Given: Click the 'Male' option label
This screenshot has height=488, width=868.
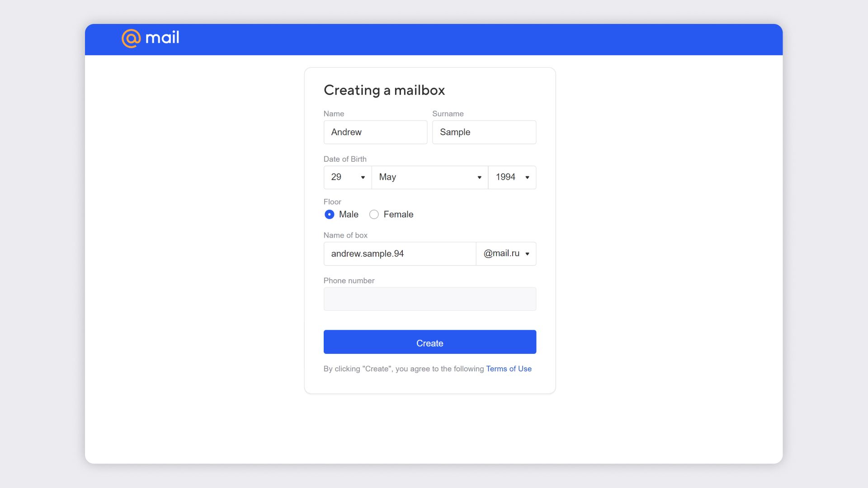Looking at the screenshot, I should pos(349,215).
